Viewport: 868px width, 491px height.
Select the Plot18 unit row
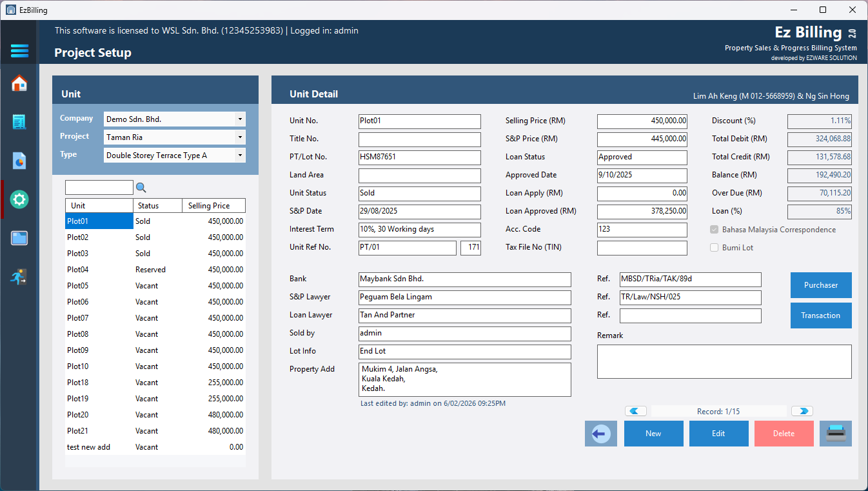pyautogui.click(x=155, y=383)
